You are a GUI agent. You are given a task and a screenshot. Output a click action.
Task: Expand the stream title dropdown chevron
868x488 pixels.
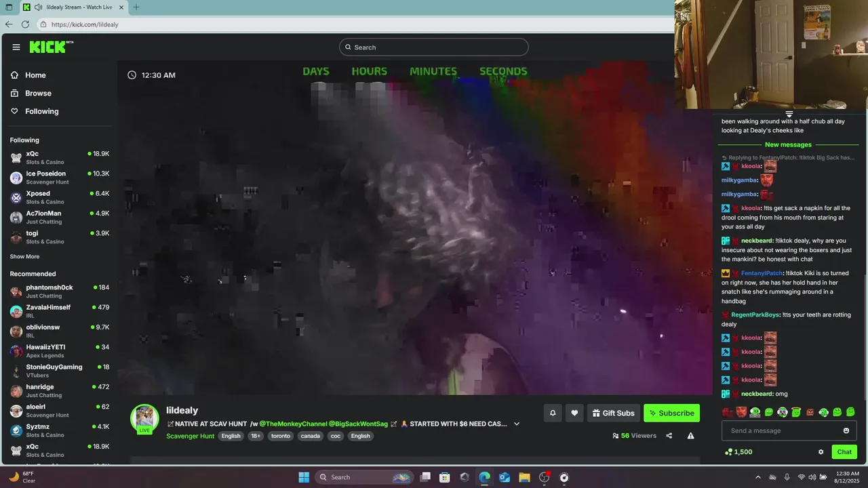(517, 424)
